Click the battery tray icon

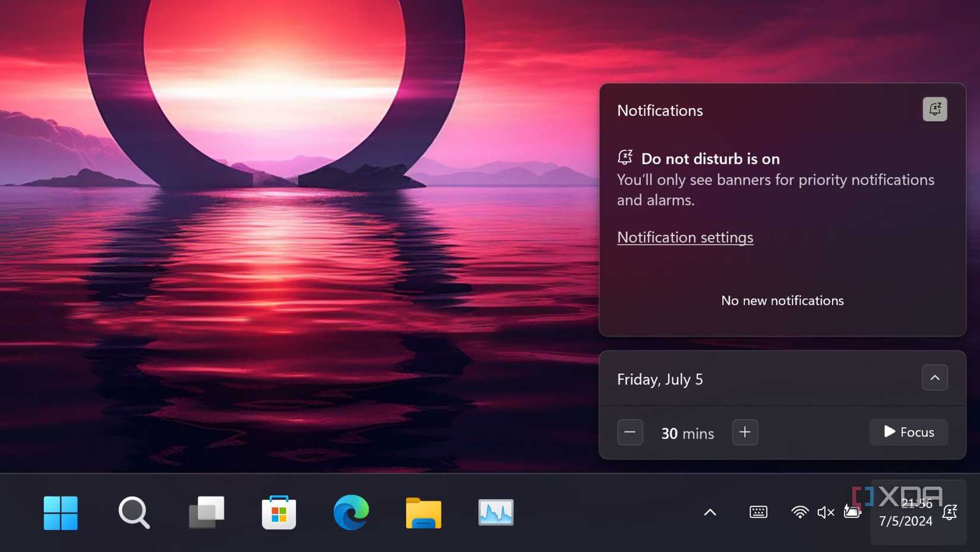click(852, 512)
